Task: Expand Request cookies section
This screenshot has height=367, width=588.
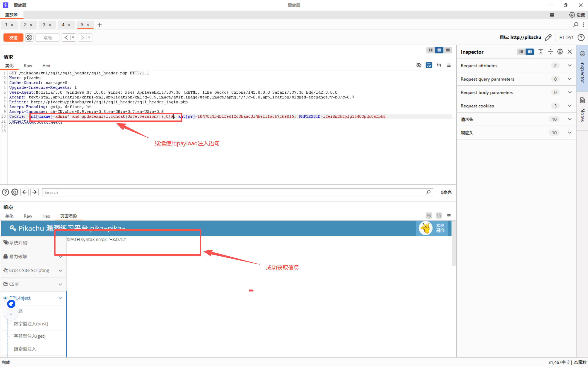Action: pyautogui.click(x=570, y=106)
